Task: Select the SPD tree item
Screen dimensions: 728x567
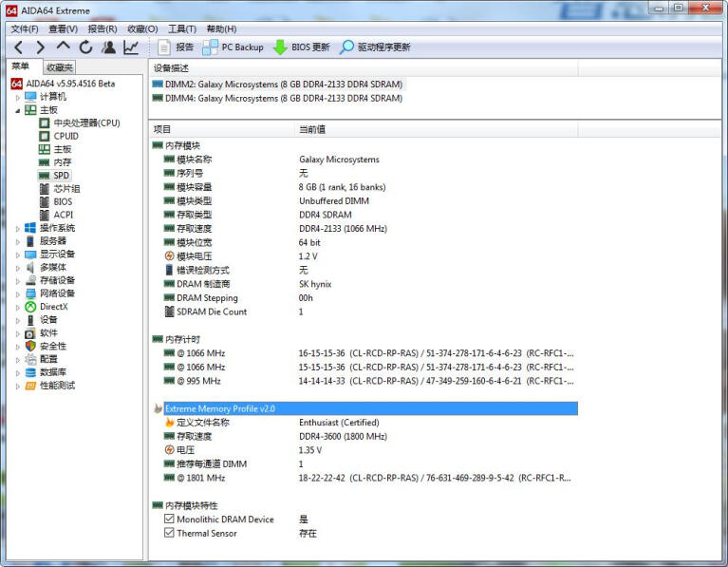Action: click(61, 175)
